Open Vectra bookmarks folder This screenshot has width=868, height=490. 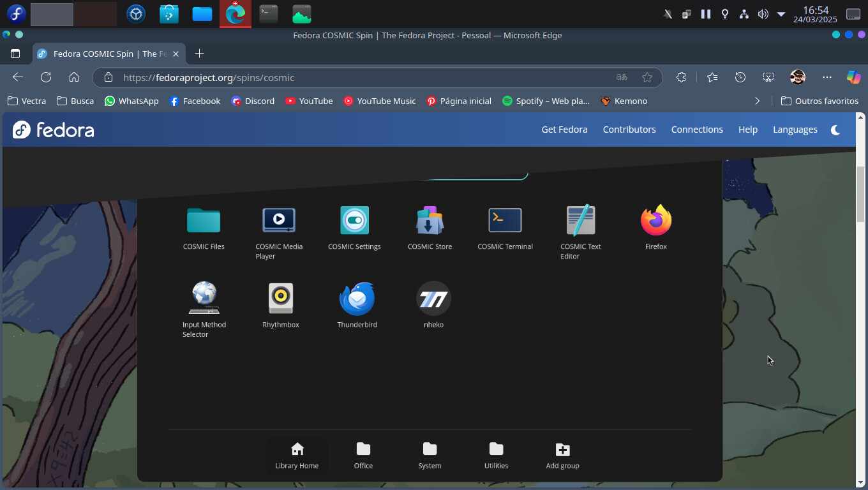(27, 101)
